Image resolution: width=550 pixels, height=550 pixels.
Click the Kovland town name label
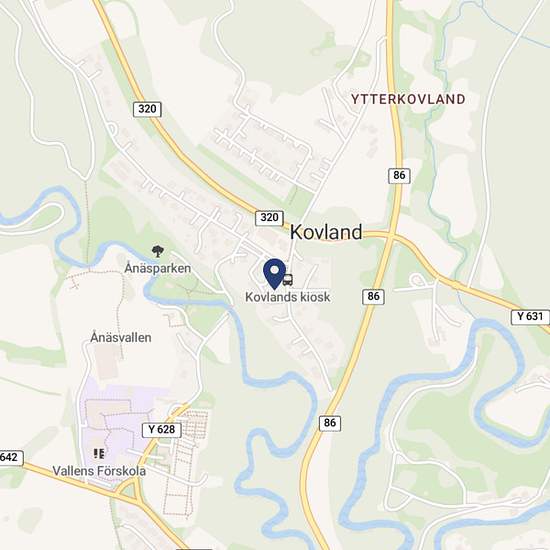point(326,232)
